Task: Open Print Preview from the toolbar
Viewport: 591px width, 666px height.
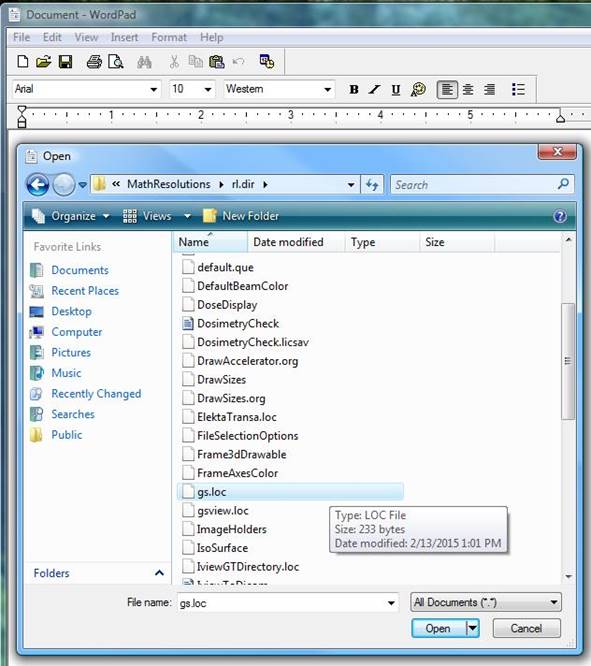Action: point(116,62)
